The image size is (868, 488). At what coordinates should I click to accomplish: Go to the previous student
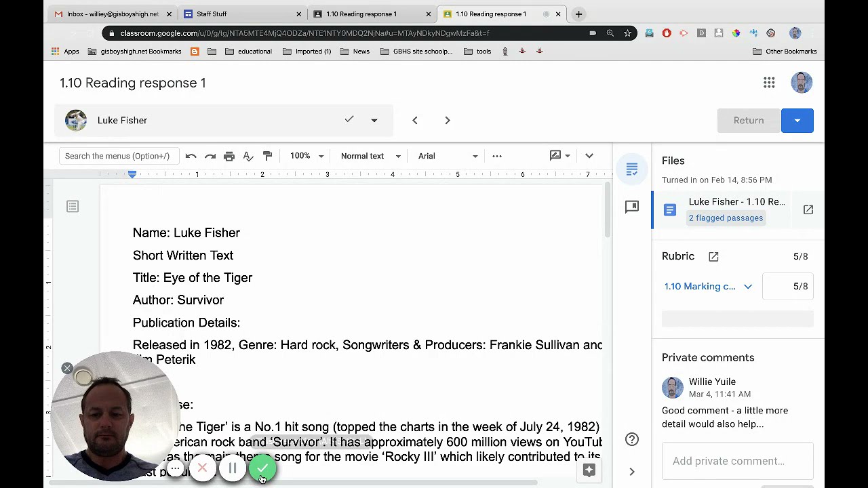[x=415, y=120]
